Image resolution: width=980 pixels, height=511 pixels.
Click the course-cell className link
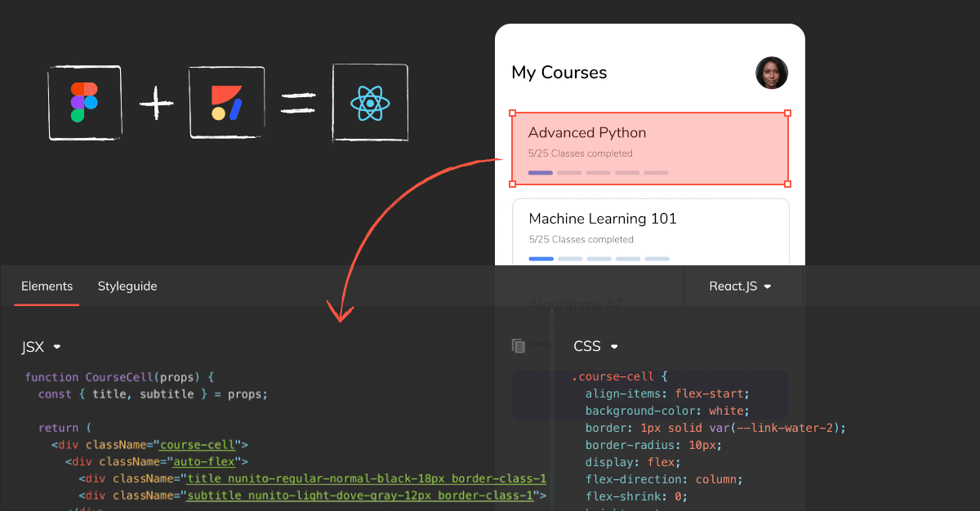point(196,444)
